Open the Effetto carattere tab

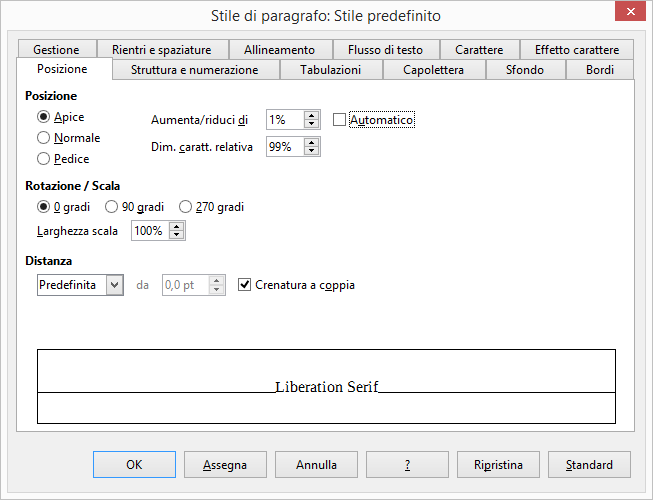pyautogui.click(x=577, y=49)
